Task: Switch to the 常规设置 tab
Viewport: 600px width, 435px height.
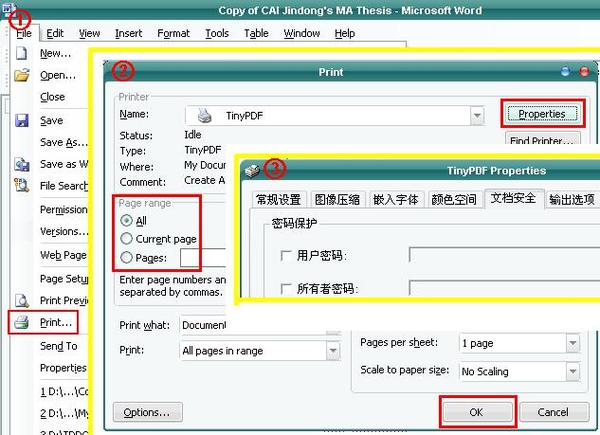Action: click(278, 199)
